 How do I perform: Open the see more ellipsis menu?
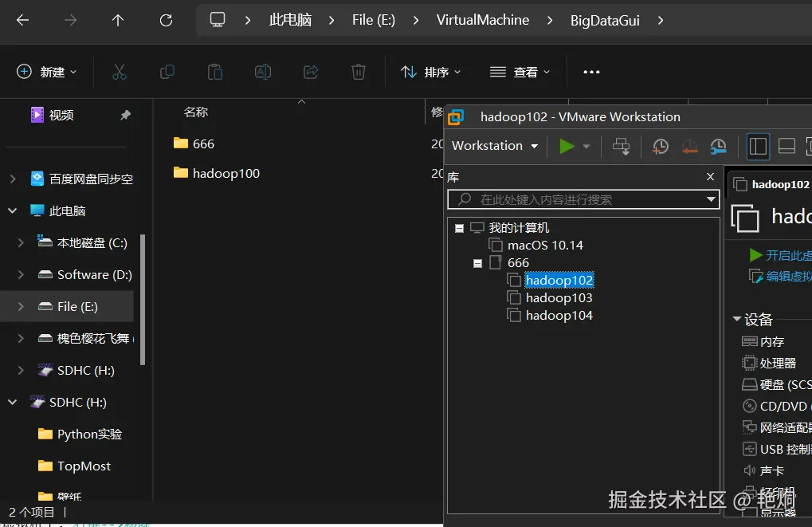pyautogui.click(x=591, y=72)
